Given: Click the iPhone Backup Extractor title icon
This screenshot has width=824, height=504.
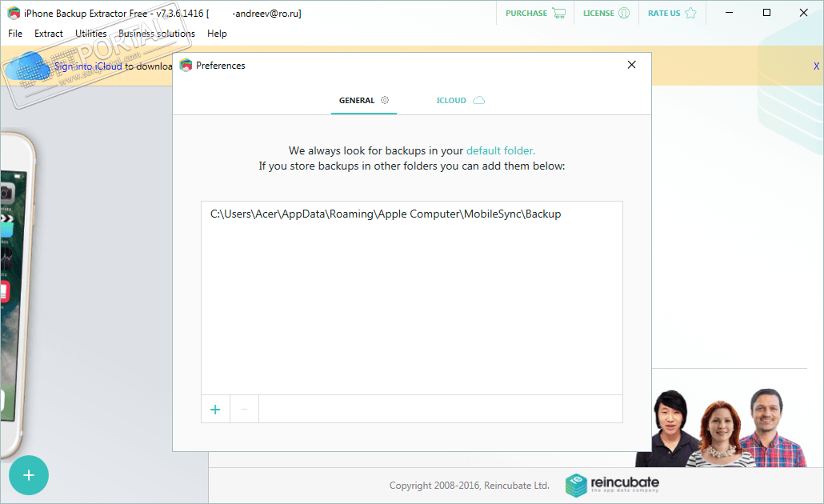Looking at the screenshot, I should (14, 13).
